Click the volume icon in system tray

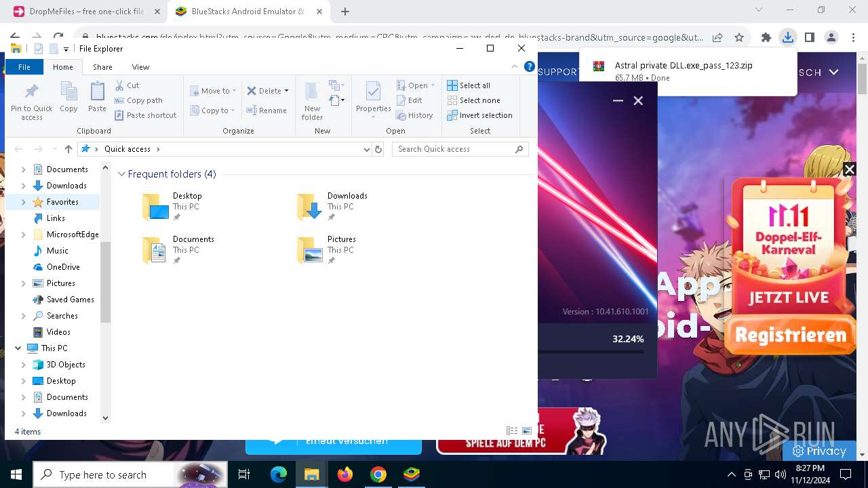pyautogui.click(x=780, y=474)
